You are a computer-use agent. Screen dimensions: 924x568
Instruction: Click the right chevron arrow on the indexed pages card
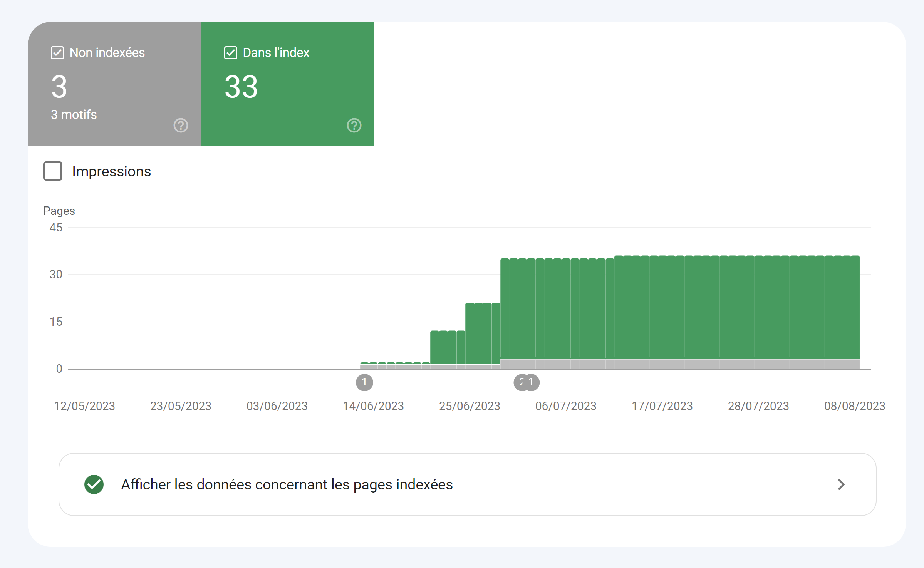click(x=841, y=484)
